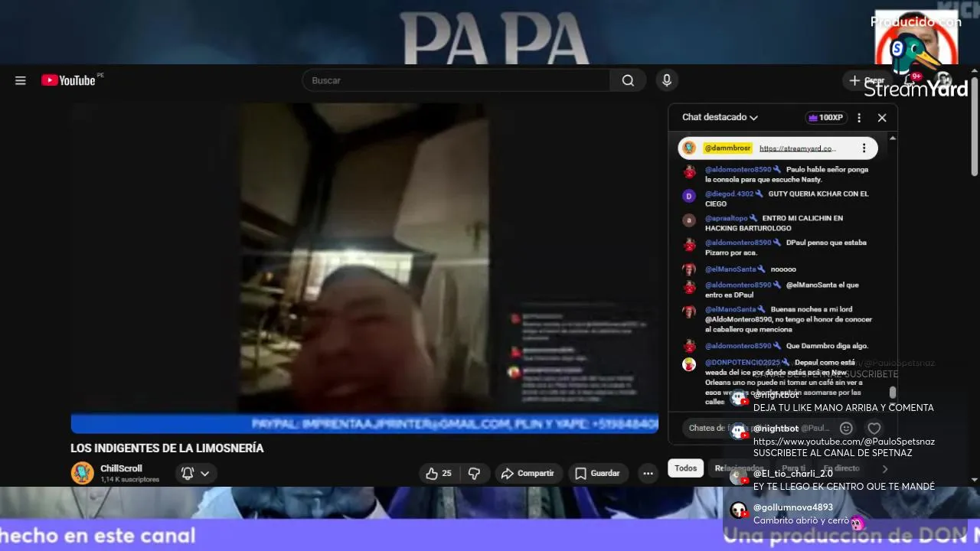Image resolution: width=980 pixels, height=551 pixels.
Task: Like the video with thumbs up
Action: coord(439,474)
